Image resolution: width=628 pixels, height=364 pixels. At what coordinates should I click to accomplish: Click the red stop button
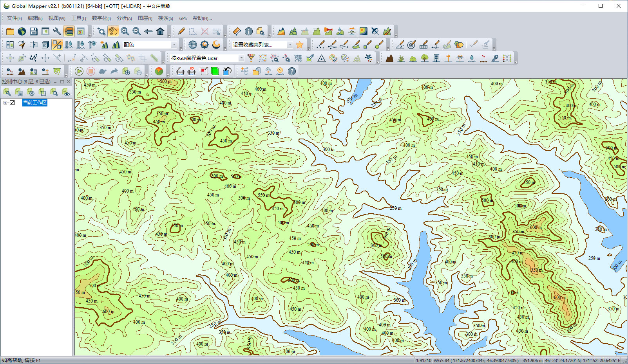click(91, 71)
